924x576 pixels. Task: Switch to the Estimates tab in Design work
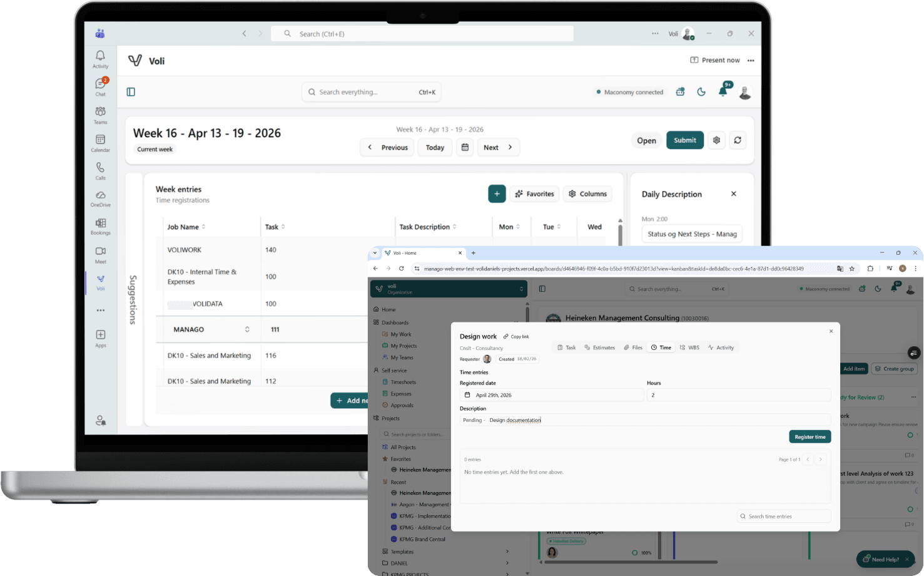pos(599,347)
